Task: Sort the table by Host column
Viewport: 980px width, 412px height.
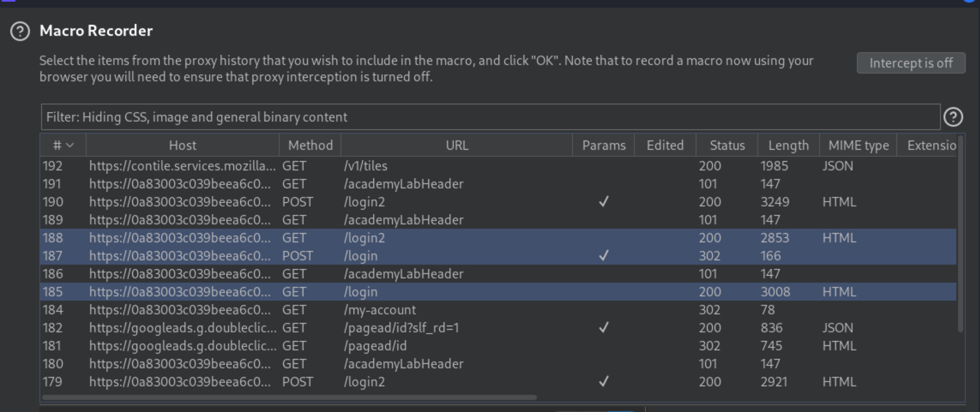Action: pyautogui.click(x=183, y=145)
